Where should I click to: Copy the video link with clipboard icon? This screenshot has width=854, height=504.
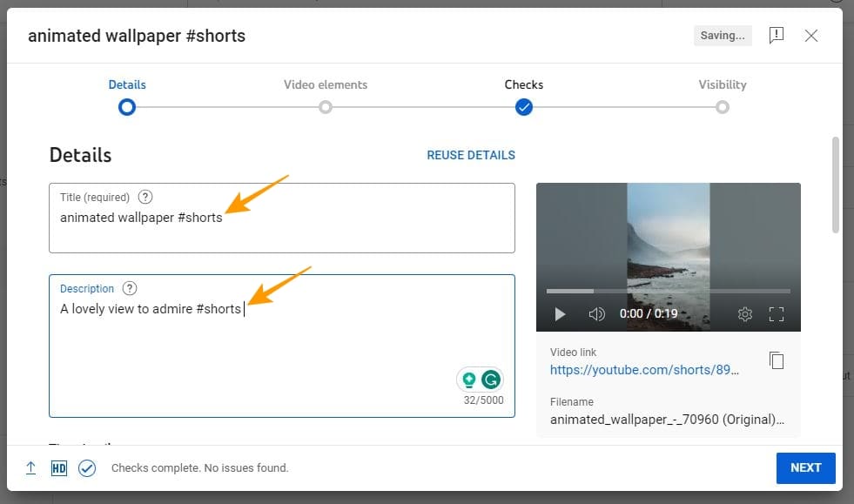point(777,360)
